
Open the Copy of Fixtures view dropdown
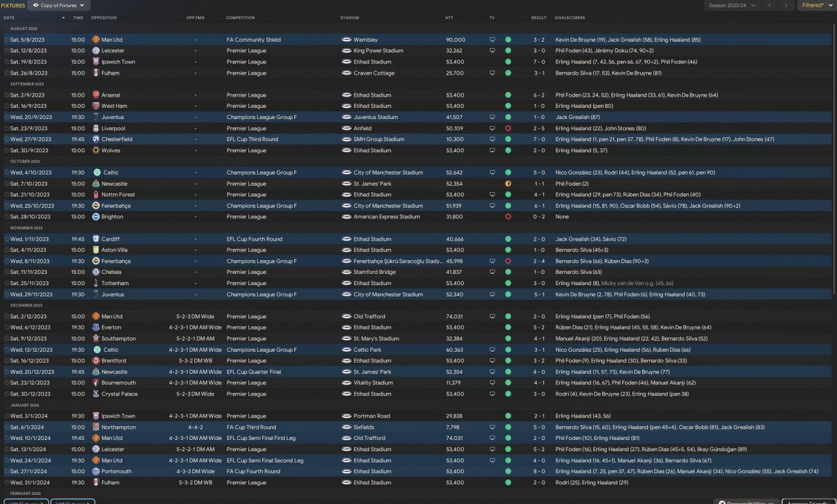click(x=59, y=5)
